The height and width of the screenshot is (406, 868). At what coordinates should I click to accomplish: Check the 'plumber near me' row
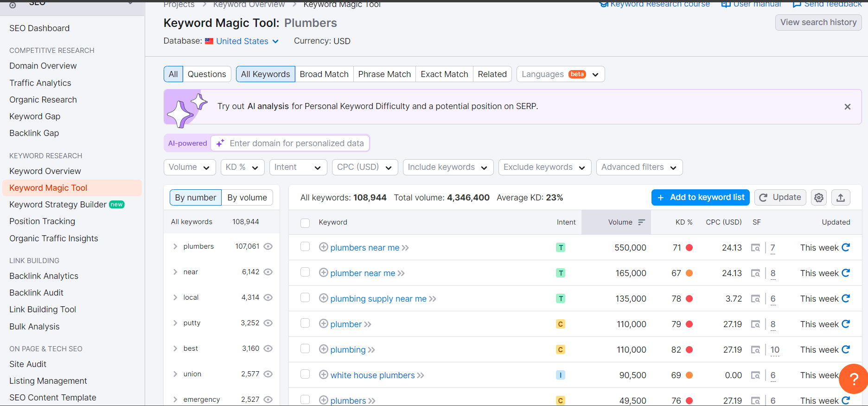305,272
